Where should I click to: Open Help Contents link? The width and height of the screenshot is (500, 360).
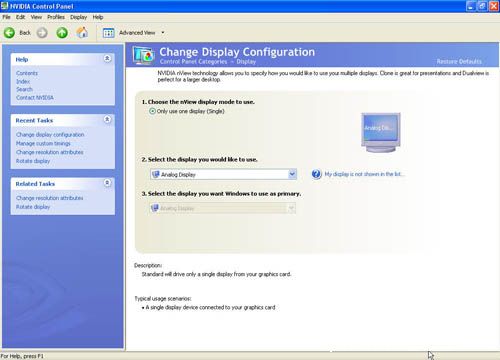27,73
